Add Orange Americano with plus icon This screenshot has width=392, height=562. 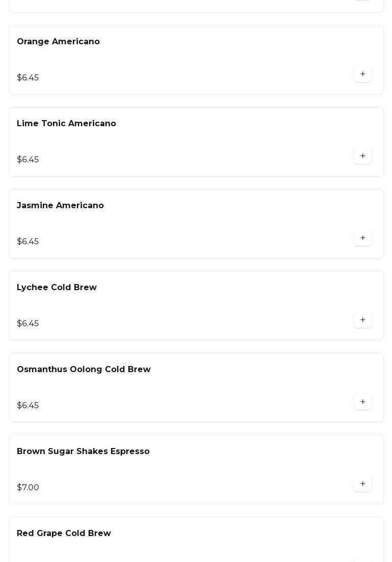point(362,74)
